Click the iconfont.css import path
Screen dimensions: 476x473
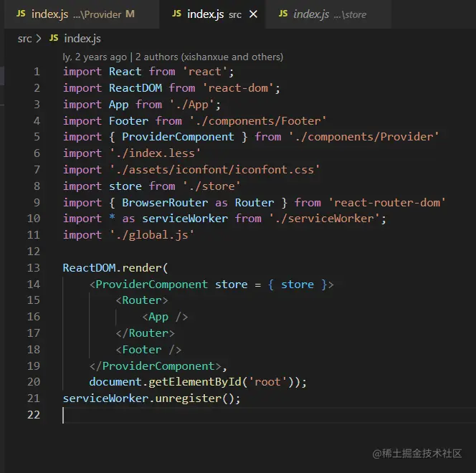[214, 170]
